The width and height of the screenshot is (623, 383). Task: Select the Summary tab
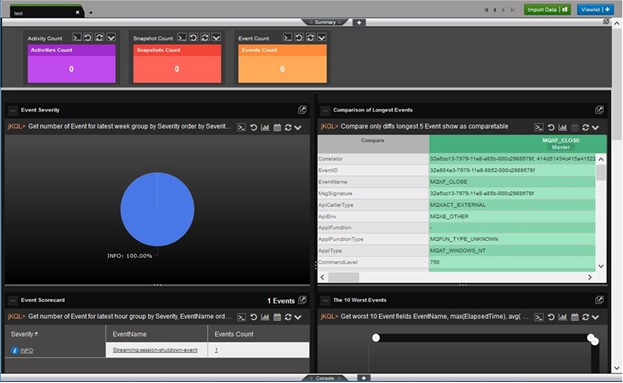[325, 22]
